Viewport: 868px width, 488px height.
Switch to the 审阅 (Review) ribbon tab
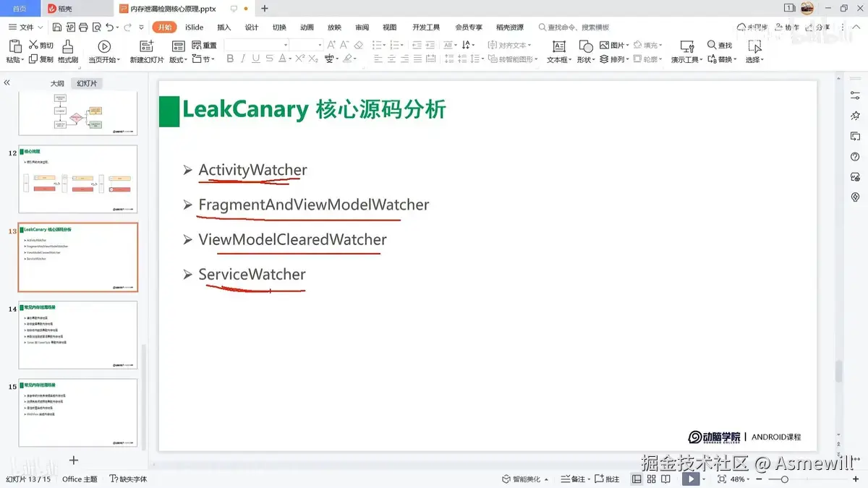point(362,27)
